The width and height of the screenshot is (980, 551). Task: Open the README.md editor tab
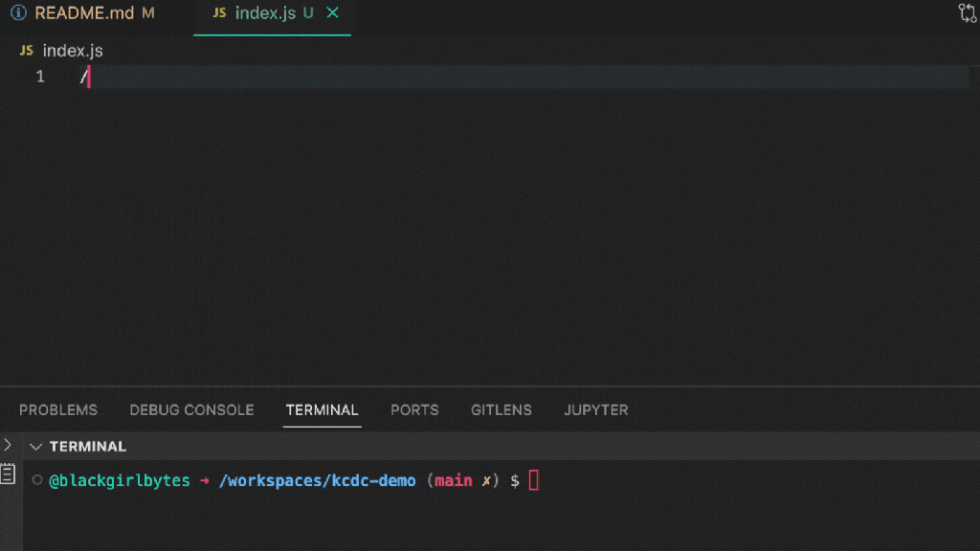[84, 13]
